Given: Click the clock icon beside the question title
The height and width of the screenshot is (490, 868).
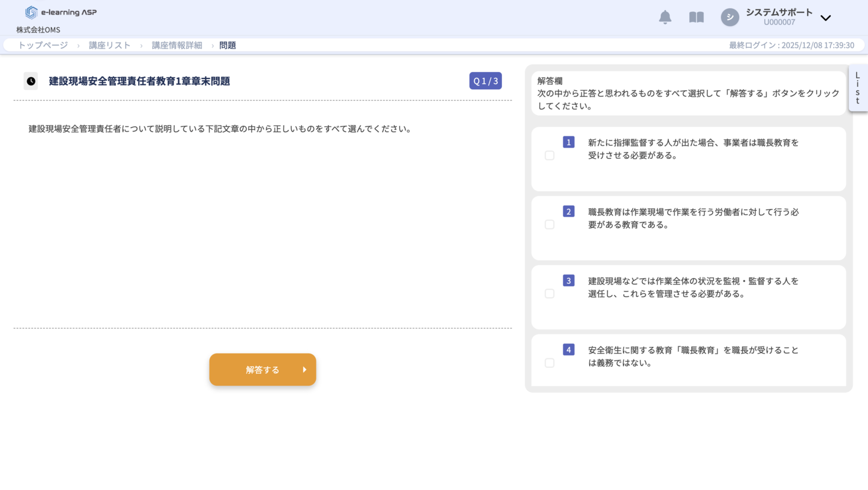Looking at the screenshot, I should (x=30, y=81).
